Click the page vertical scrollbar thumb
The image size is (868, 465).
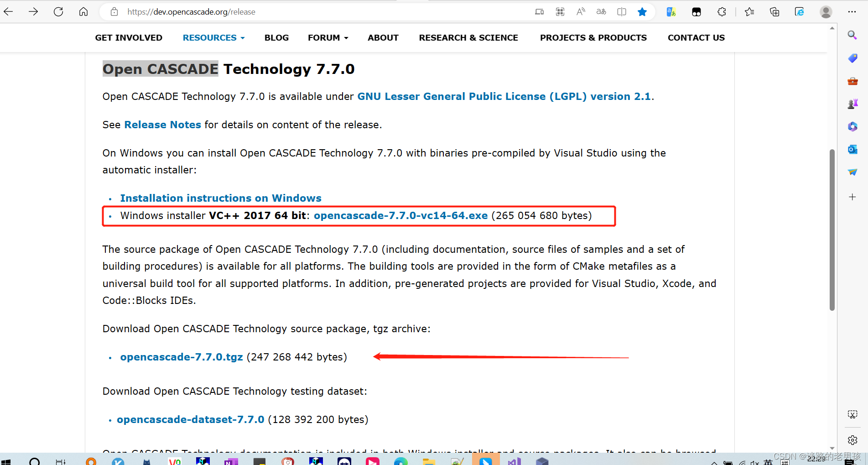(x=832, y=230)
